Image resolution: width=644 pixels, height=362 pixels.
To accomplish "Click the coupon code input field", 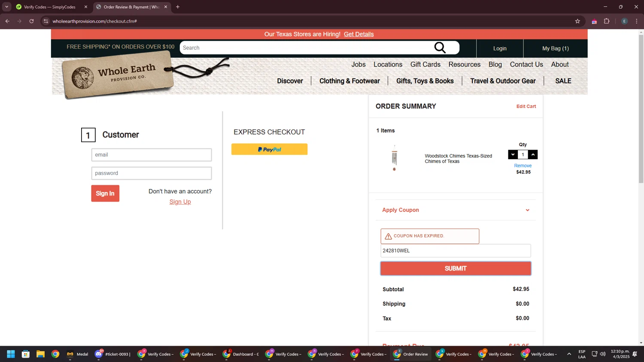I will tap(456, 250).
